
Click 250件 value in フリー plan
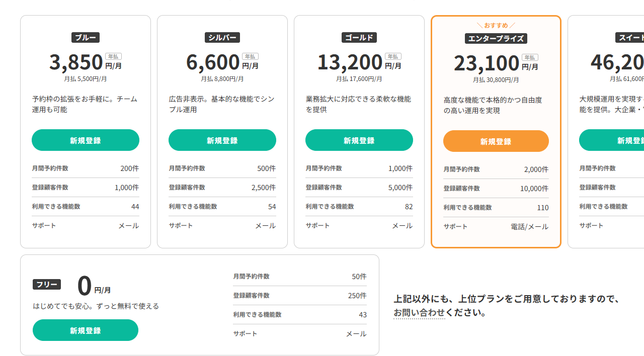[357, 296]
